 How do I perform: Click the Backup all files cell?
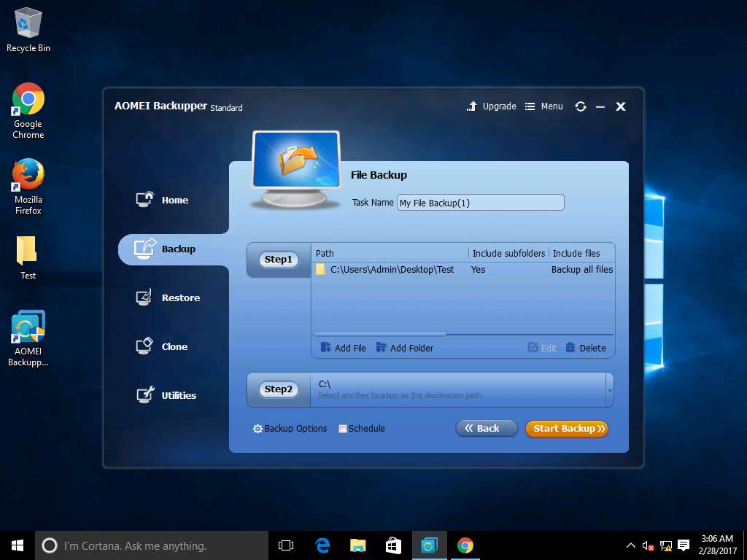[x=582, y=270]
